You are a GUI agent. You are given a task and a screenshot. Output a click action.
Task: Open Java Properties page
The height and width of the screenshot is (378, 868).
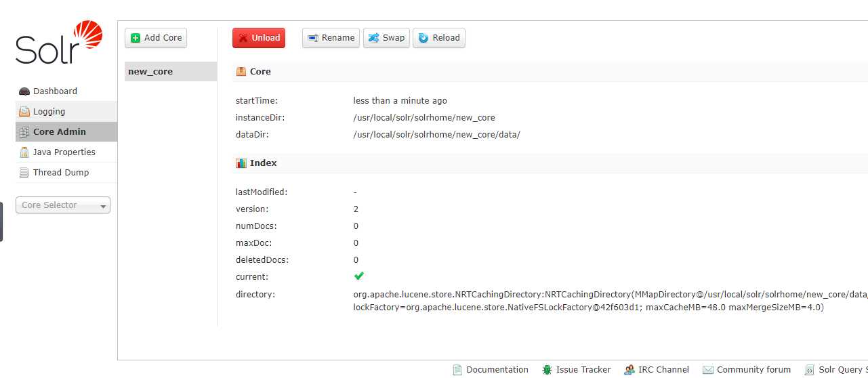tap(66, 152)
